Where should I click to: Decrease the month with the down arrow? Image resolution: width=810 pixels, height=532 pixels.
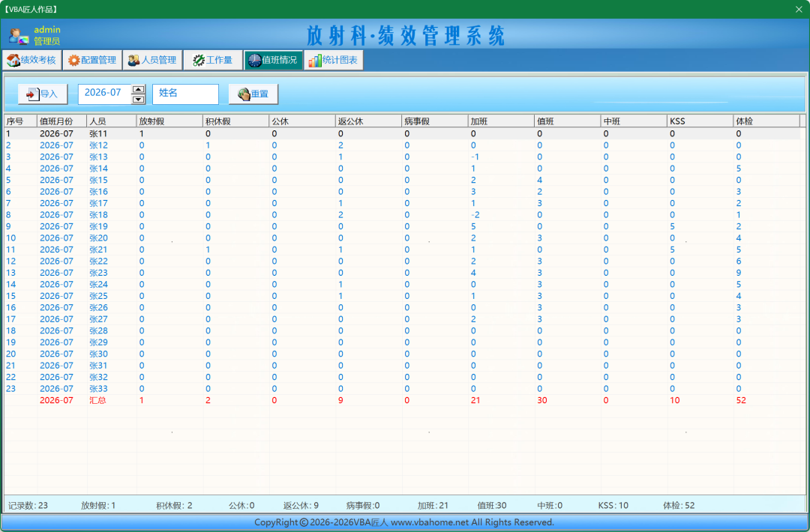138,99
